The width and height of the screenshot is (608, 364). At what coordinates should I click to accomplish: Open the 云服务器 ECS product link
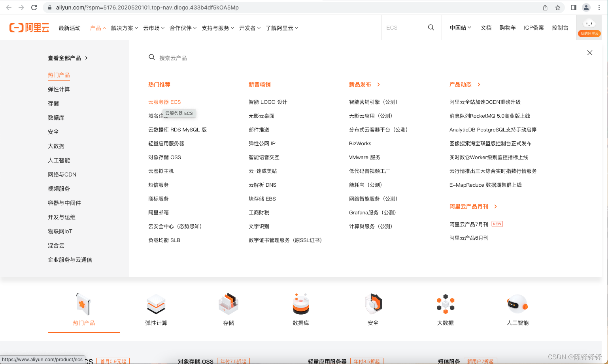(164, 102)
